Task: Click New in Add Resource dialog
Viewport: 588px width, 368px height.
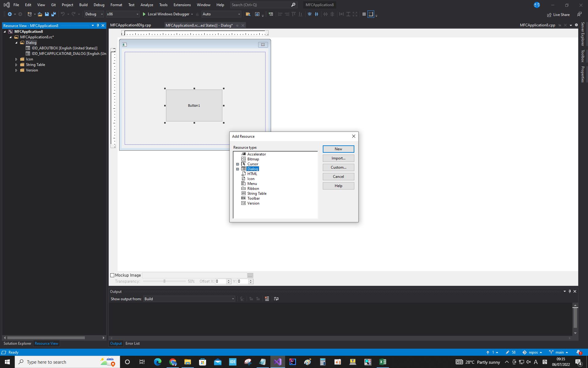Action: pyautogui.click(x=338, y=149)
